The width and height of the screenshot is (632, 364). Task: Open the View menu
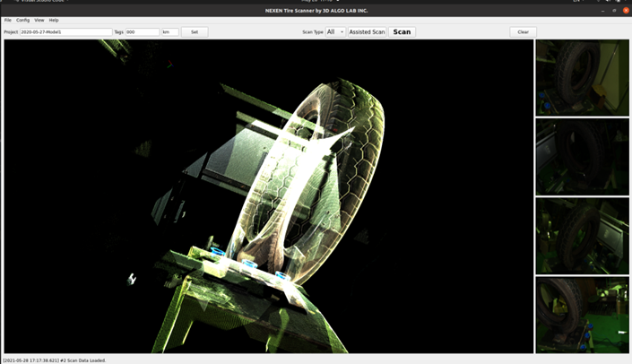39,20
